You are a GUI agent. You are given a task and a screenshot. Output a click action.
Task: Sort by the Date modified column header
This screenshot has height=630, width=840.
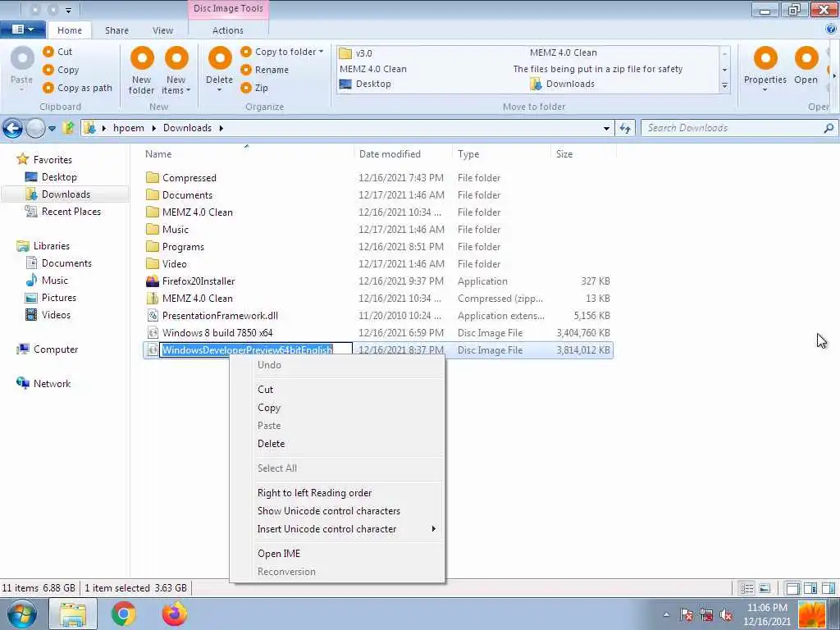390,154
